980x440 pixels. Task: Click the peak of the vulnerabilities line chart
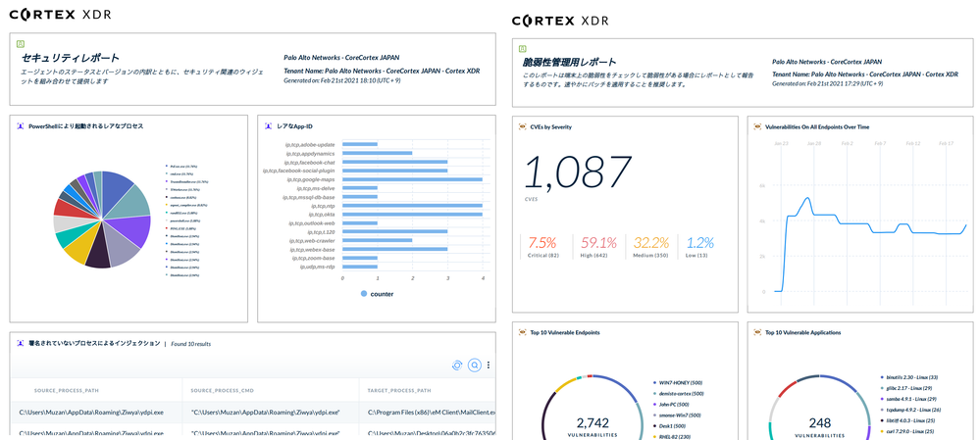[807, 198]
